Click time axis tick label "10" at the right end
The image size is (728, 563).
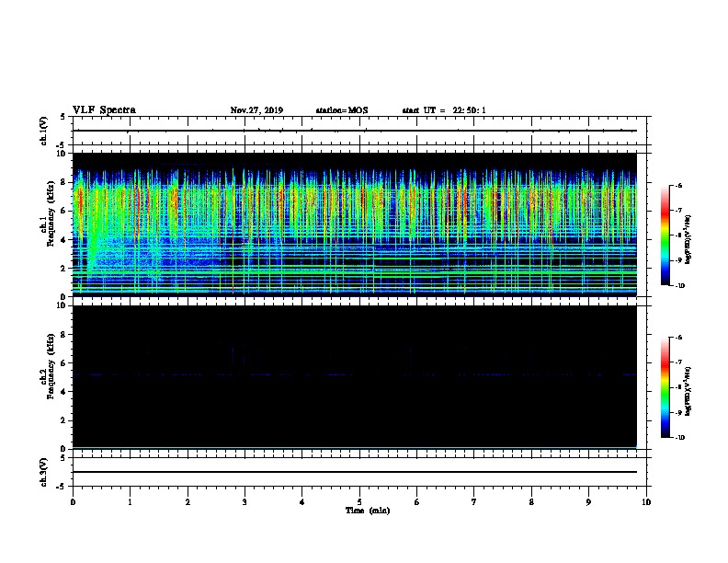[646, 502]
